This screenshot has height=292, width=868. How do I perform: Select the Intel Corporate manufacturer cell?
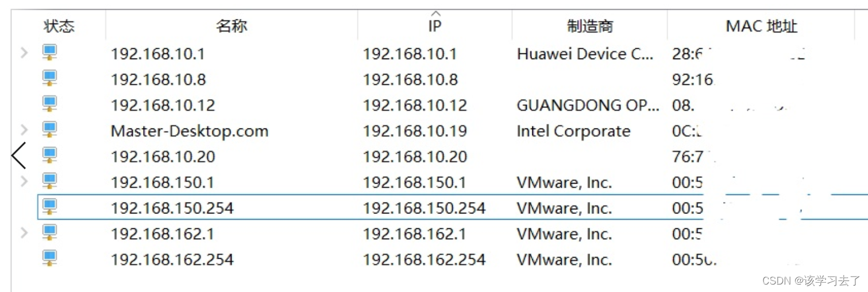pos(573,131)
